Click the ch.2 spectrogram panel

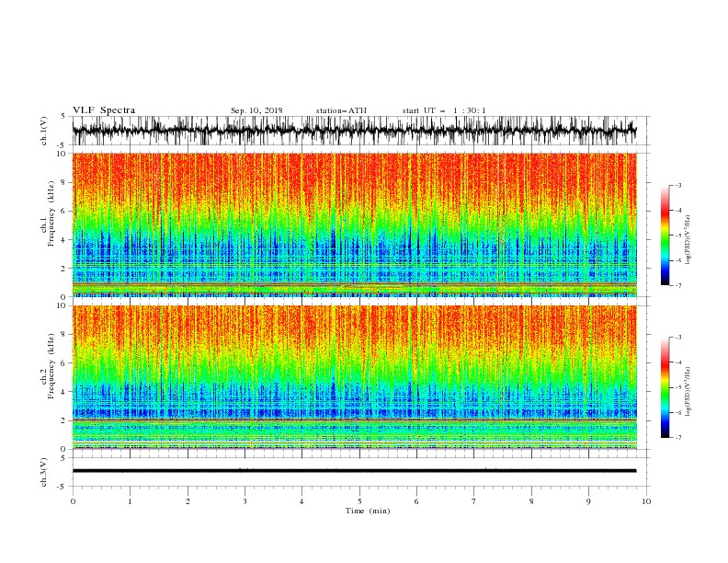(x=354, y=377)
